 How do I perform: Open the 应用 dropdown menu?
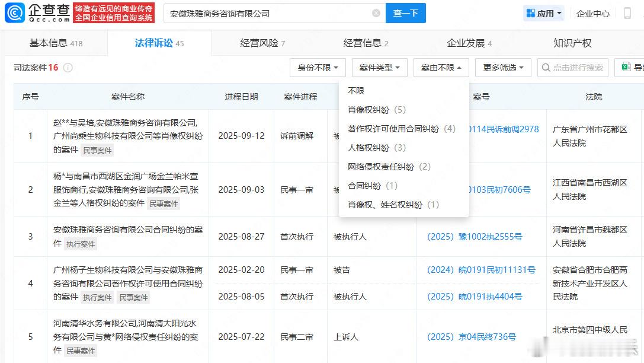click(544, 13)
